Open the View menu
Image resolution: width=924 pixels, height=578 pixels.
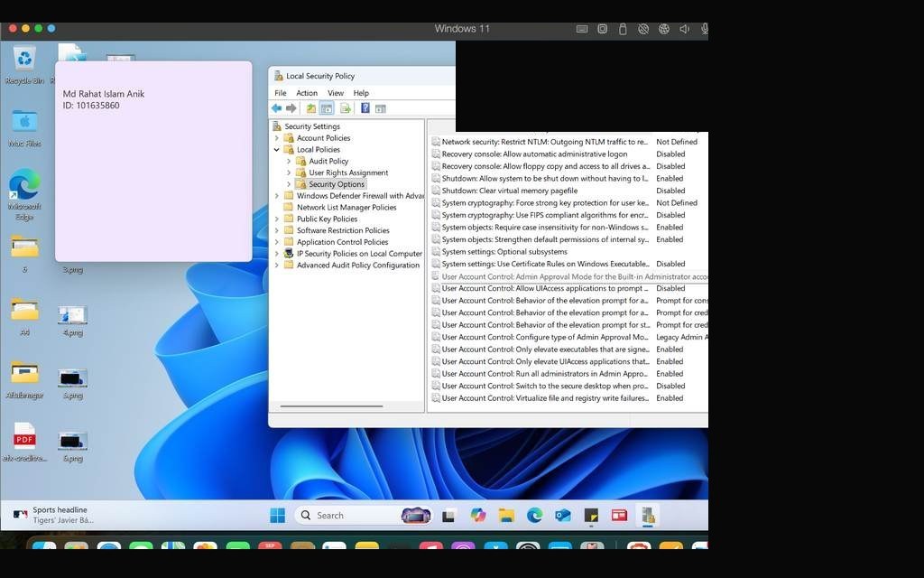(x=336, y=93)
